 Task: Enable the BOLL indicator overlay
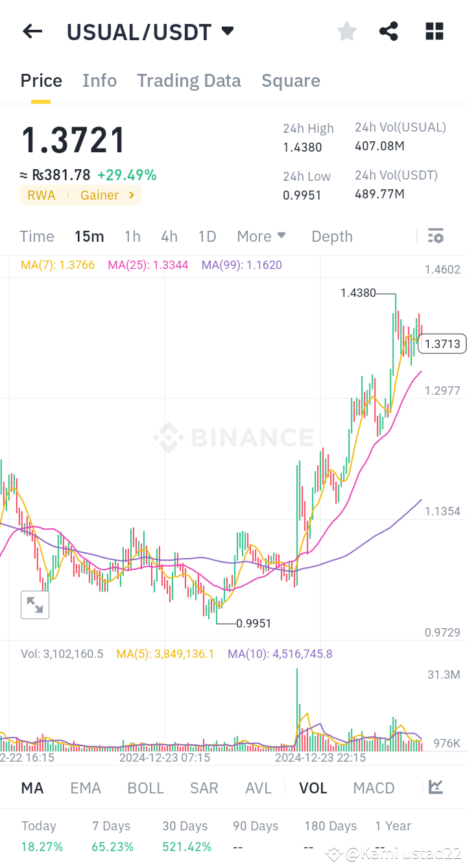[x=145, y=788]
